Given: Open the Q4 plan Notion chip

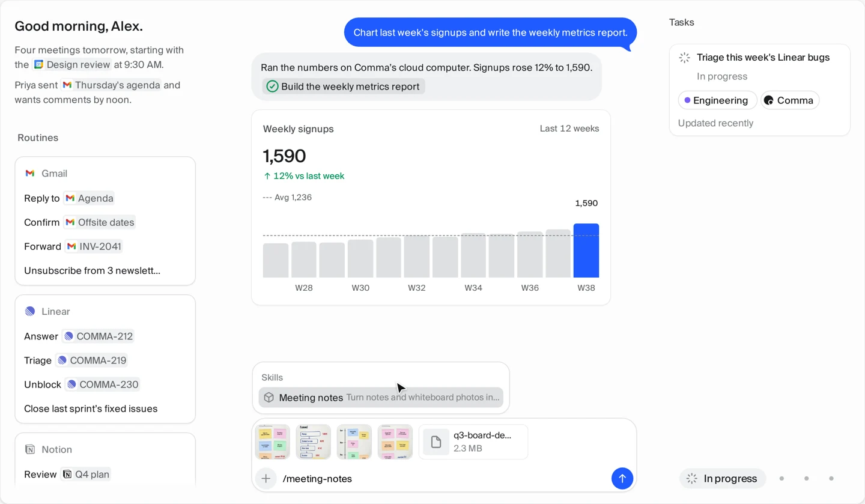Looking at the screenshot, I should [x=86, y=474].
